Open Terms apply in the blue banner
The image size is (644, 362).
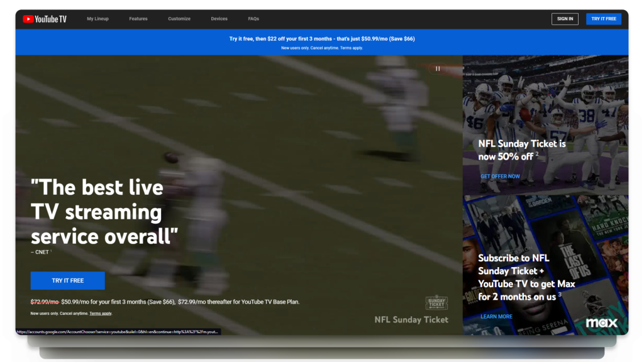click(352, 48)
